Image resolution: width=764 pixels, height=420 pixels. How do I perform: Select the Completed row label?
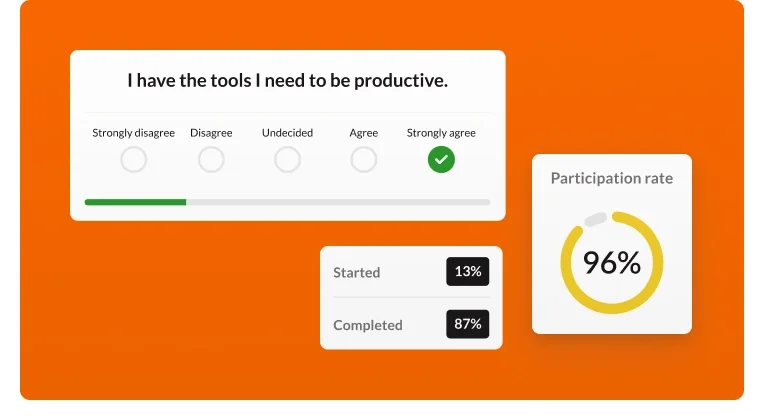[368, 325]
